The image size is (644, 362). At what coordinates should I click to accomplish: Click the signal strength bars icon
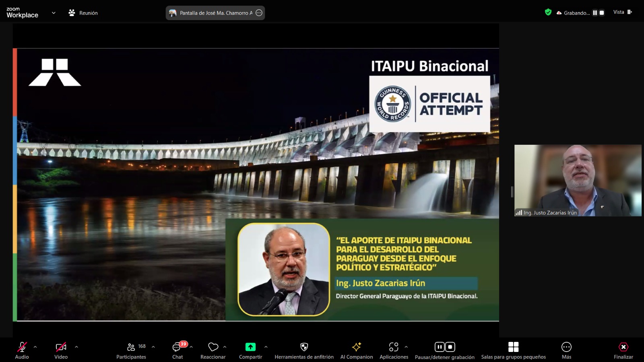click(x=519, y=213)
